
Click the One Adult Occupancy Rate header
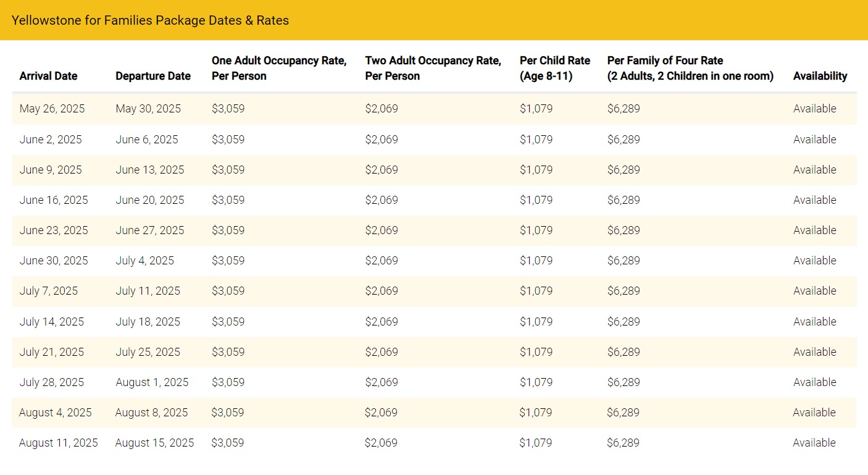coord(279,68)
